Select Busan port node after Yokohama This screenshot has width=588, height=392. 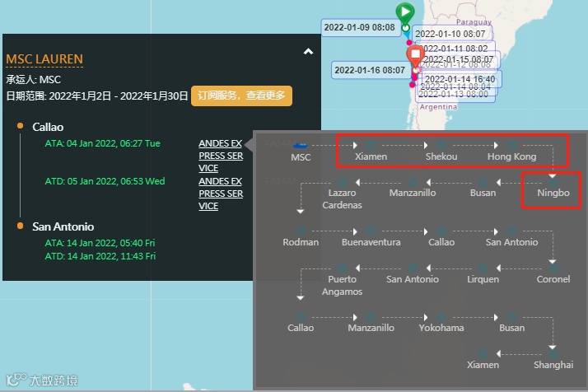pyautogui.click(x=511, y=317)
